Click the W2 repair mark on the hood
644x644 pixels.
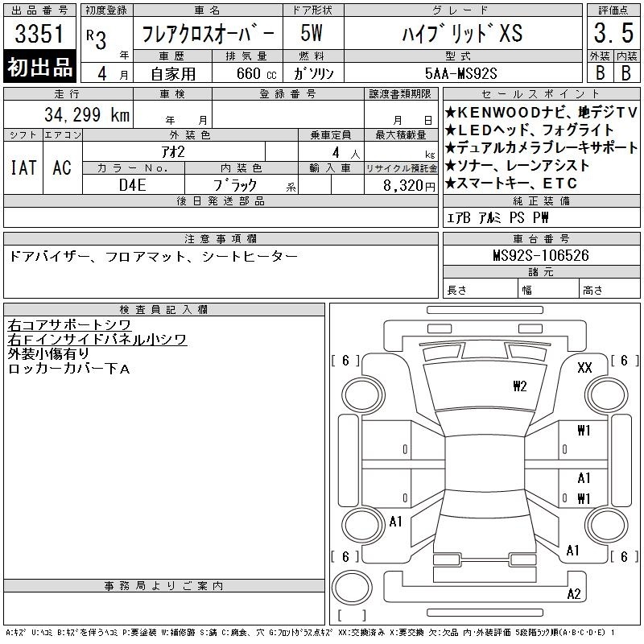pos(519,386)
